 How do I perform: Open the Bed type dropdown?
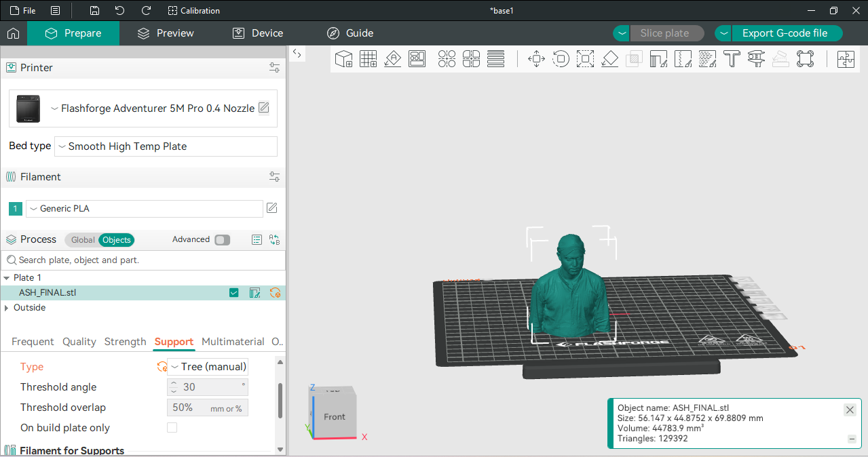pyautogui.click(x=166, y=146)
